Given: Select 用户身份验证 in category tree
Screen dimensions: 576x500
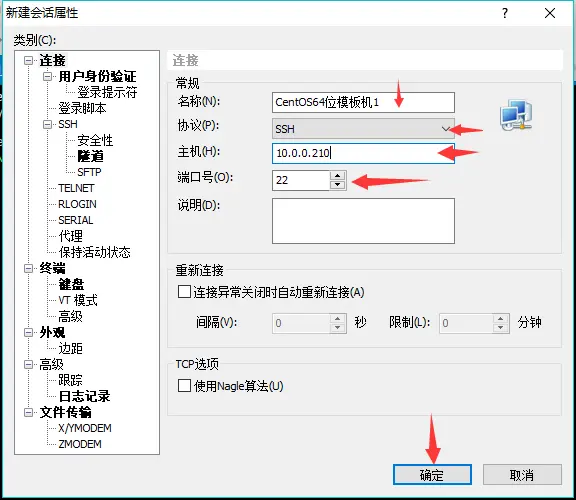Looking at the screenshot, I should pyautogui.click(x=97, y=76).
